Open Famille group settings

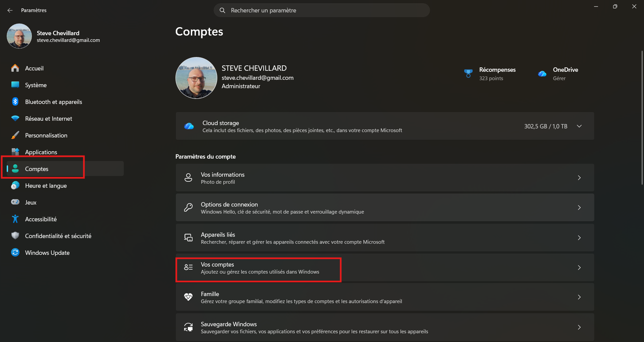point(385,297)
